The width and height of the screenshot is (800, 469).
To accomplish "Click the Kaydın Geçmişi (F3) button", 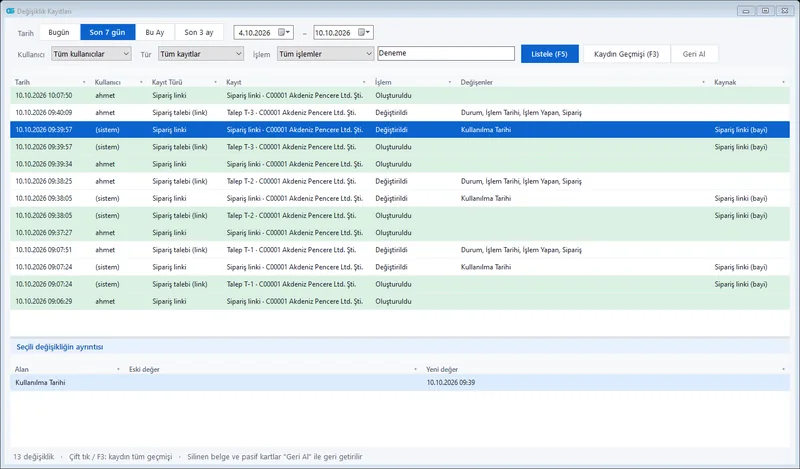I will point(626,54).
